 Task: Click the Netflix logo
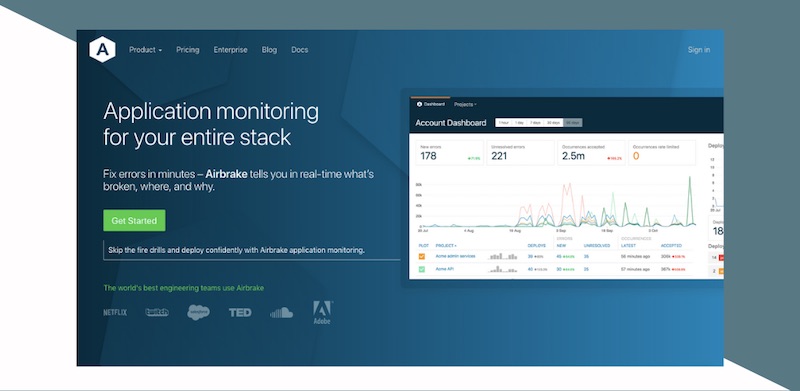point(115,312)
